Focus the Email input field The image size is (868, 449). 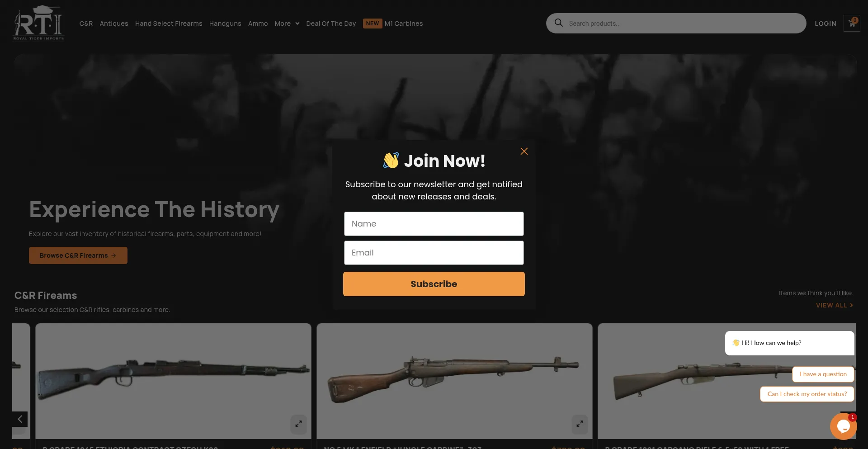[x=434, y=253]
